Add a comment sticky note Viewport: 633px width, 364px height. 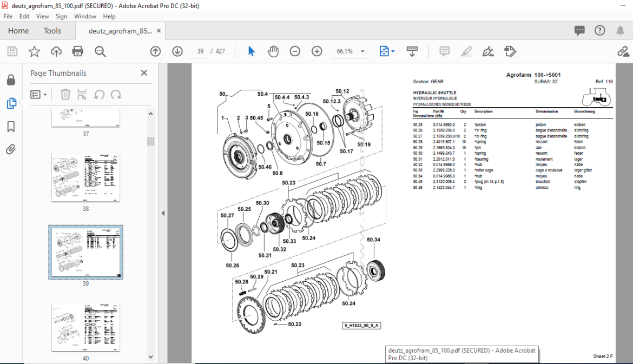click(445, 51)
